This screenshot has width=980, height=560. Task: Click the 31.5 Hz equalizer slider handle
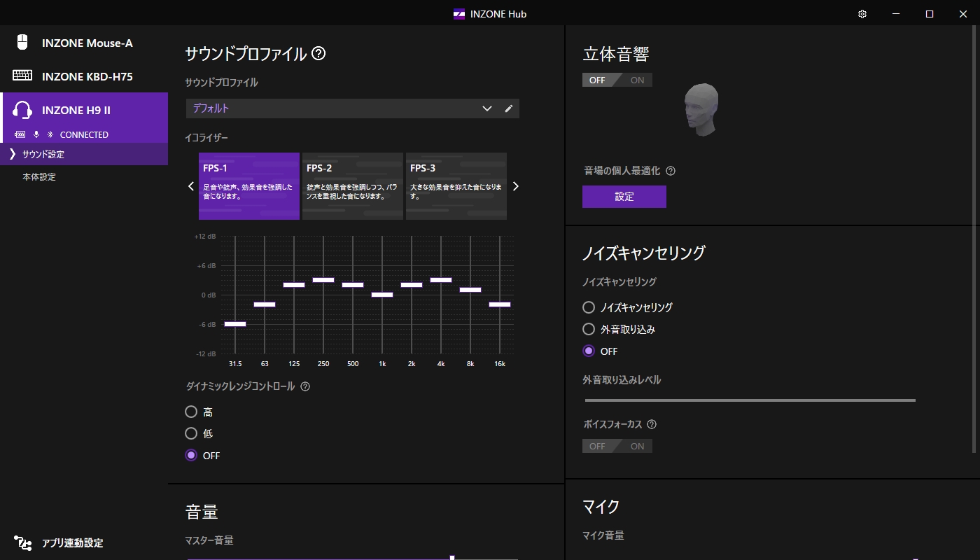coord(235,324)
